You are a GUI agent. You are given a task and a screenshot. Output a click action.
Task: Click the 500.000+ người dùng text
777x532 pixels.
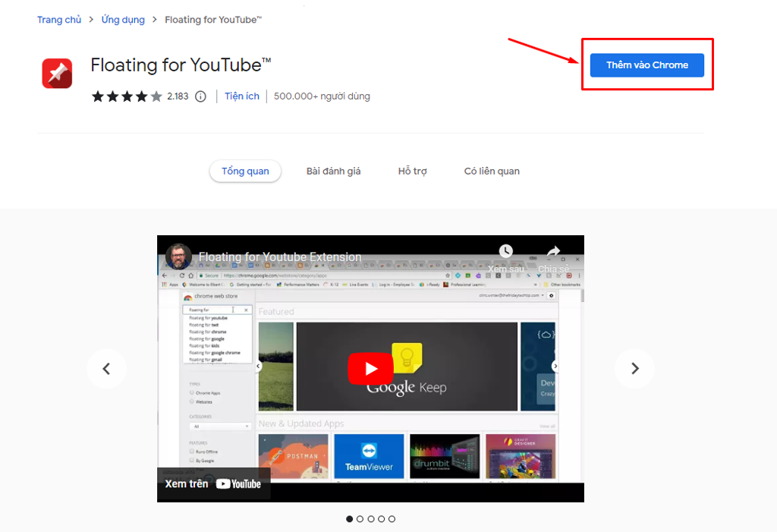click(x=322, y=96)
